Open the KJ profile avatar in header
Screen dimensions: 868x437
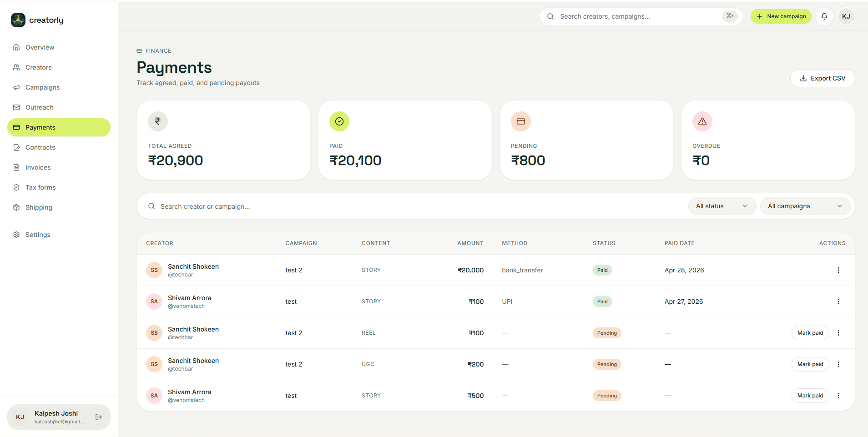point(846,16)
